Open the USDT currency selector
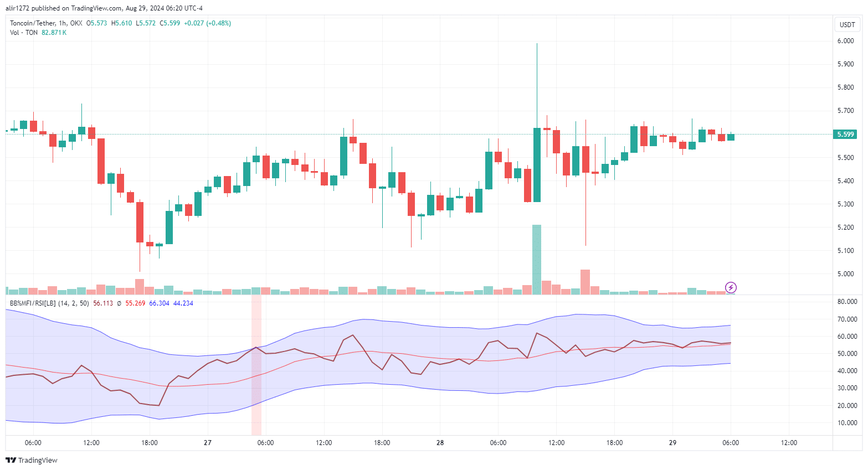The image size is (868, 470). (x=848, y=24)
